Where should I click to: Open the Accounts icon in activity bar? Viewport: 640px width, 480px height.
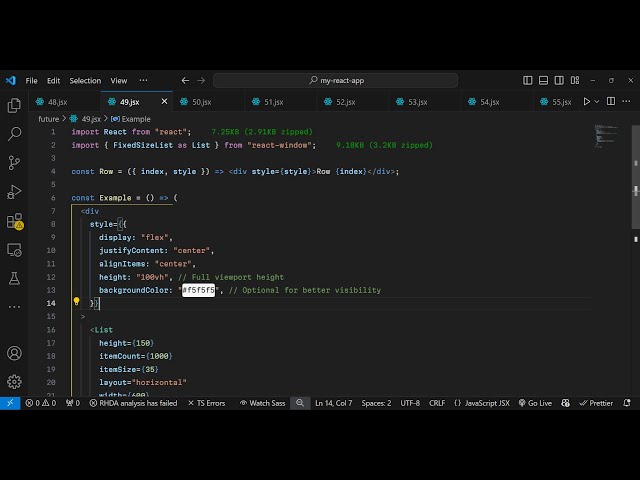(x=14, y=353)
